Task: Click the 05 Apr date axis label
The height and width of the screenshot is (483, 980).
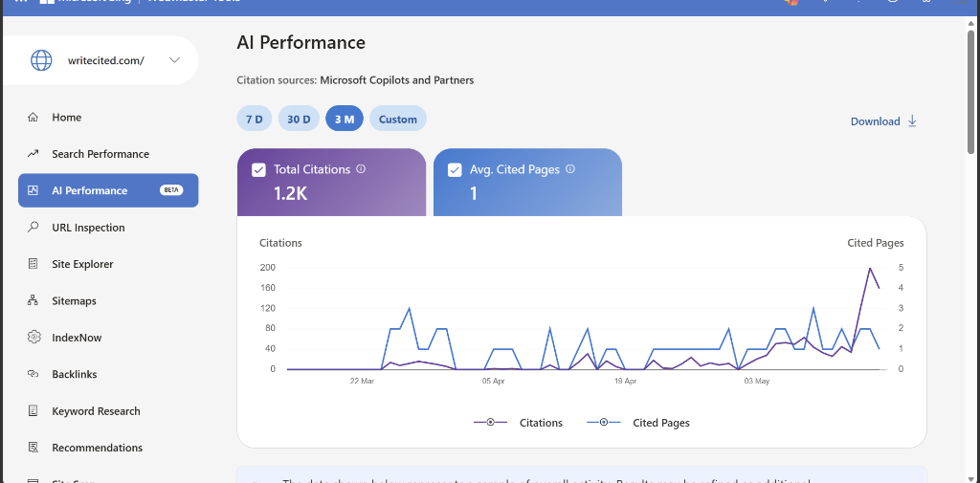Action: 494,382
